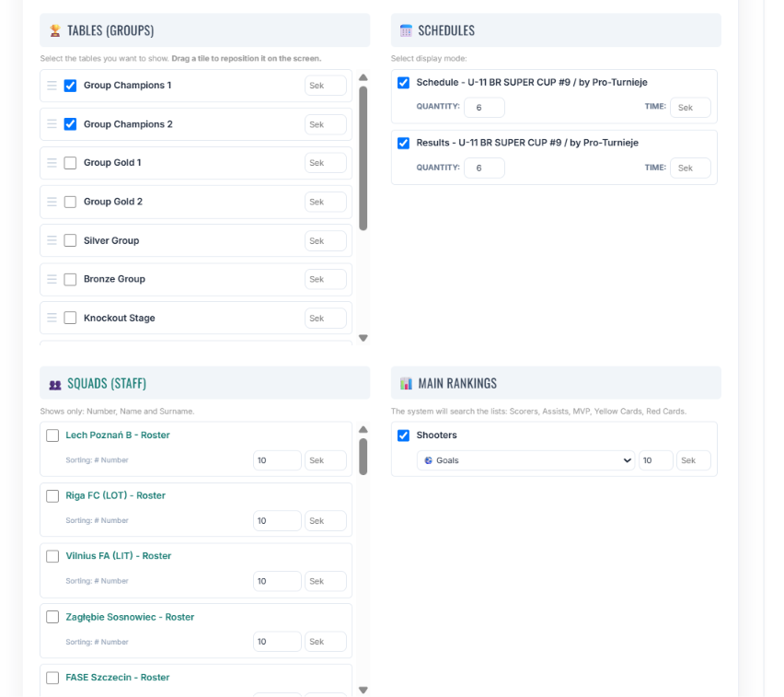
Task: Click the people icon beside Squads (Staff)
Action: [x=55, y=384]
